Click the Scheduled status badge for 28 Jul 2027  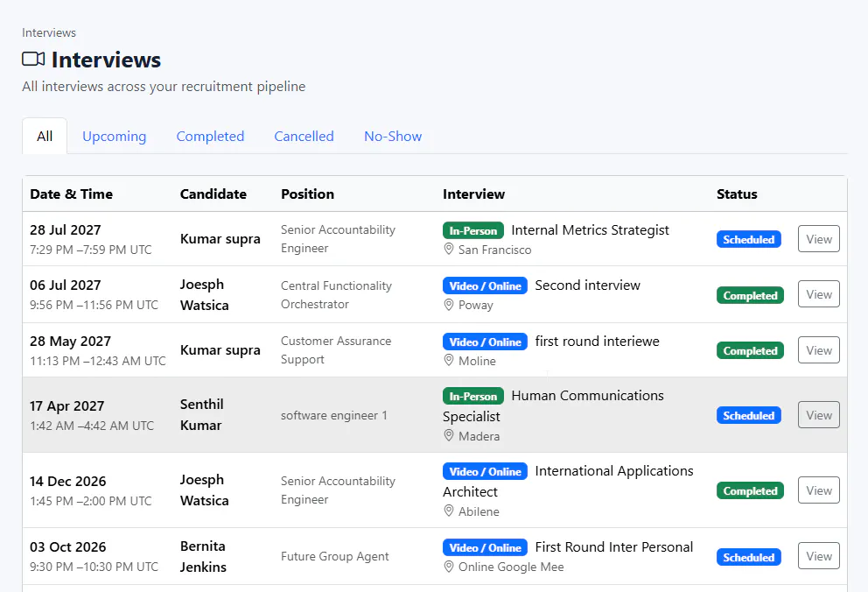tap(749, 239)
